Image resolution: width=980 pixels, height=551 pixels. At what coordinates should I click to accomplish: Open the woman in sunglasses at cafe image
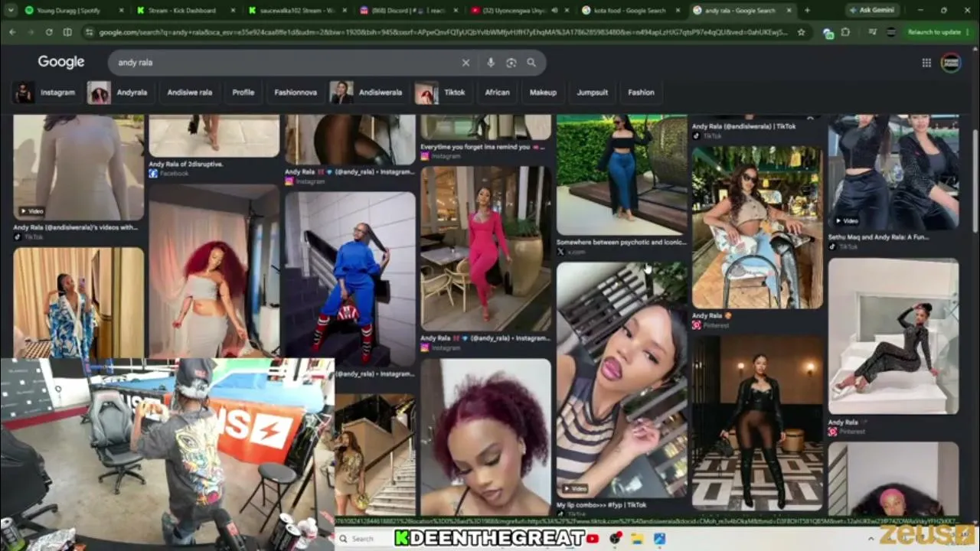point(757,227)
